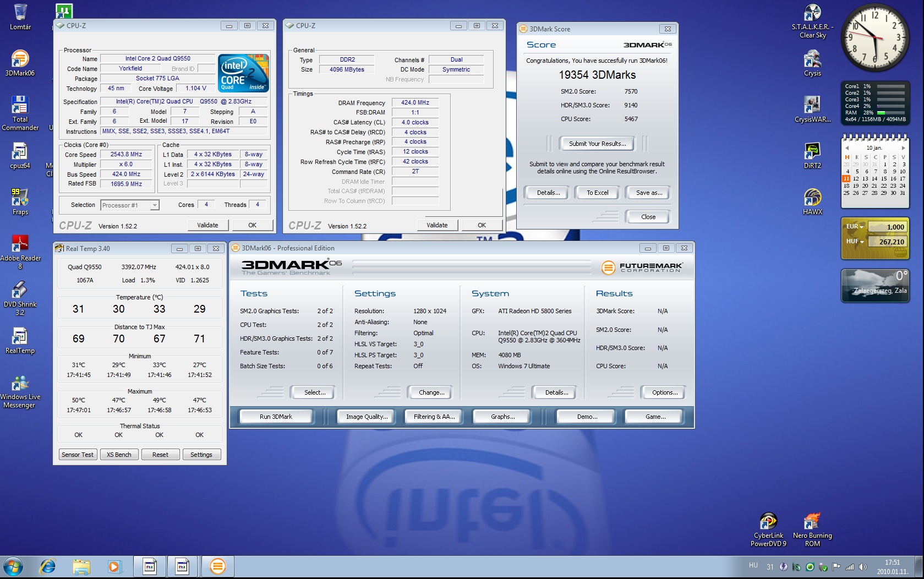Click the Futuremark Corporation logo
The height and width of the screenshot is (579, 924).
point(642,267)
